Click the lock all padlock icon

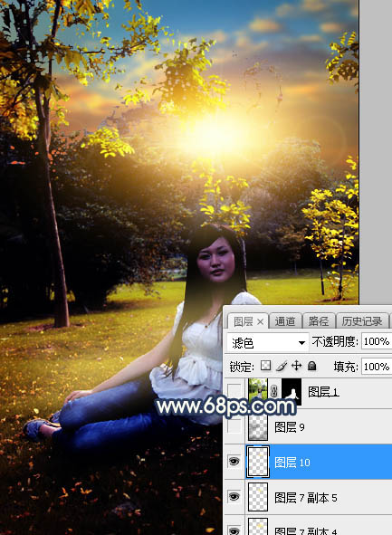tap(311, 366)
